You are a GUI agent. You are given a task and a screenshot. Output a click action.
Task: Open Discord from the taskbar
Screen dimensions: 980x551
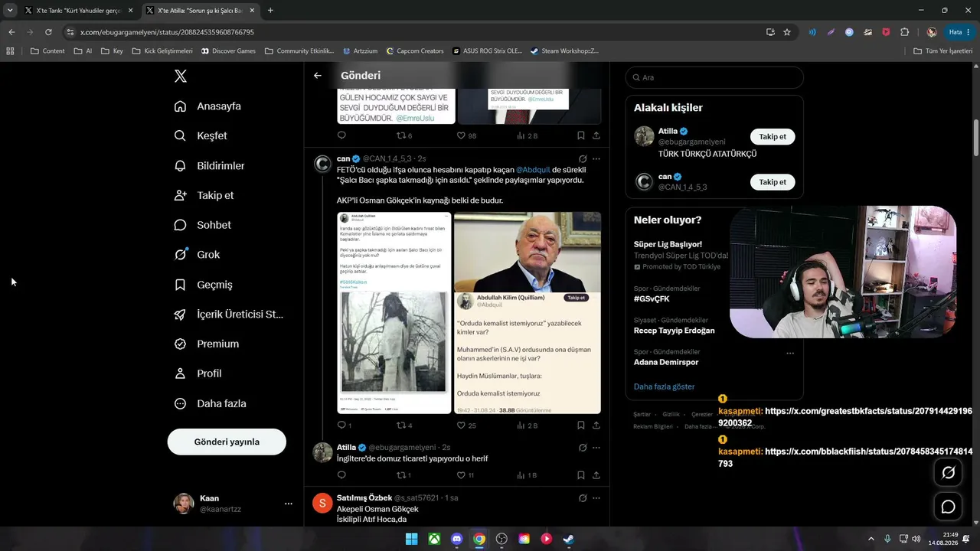pos(457,539)
